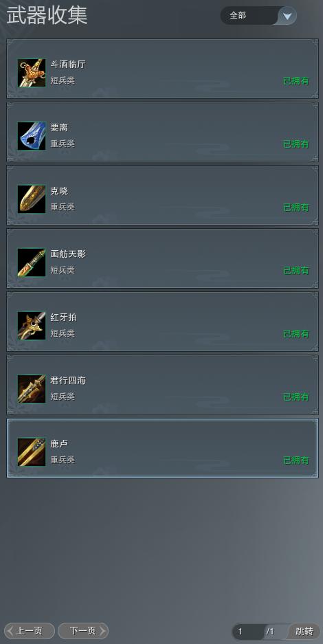Select the blue 要离 weapon icon
The image size is (323, 644).
[32, 136]
